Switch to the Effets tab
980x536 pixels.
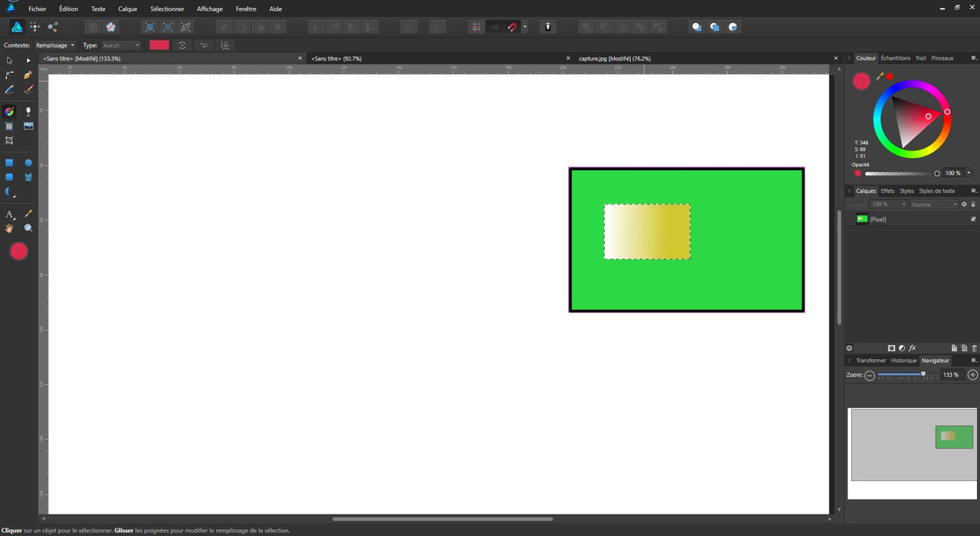click(x=887, y=191)
